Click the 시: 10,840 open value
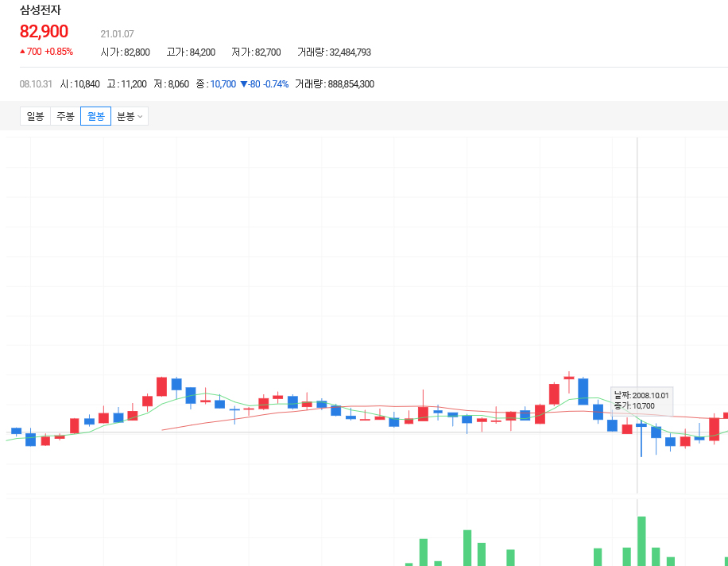This screenshot has width=728, height=566. pyautogui.click(x=79, y=84)
